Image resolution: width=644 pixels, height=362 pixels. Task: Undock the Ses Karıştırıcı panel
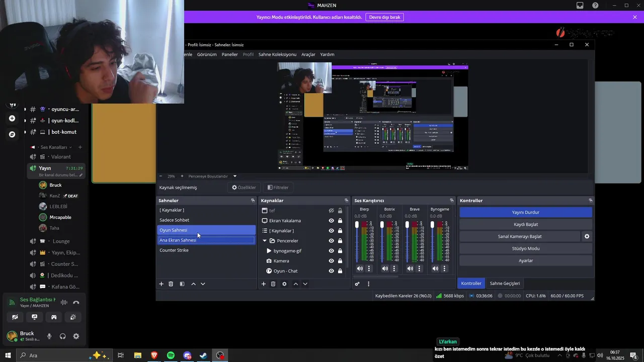coord(451,201)
